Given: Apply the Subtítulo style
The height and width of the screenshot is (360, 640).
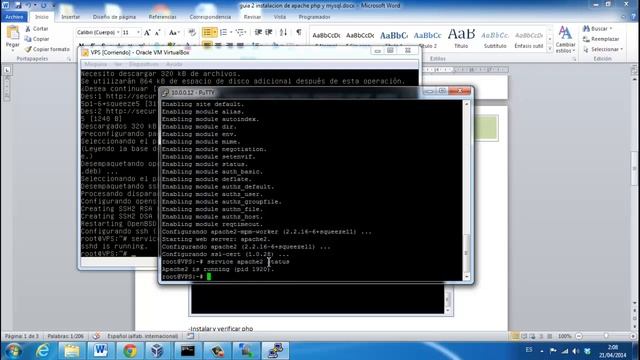Looking at the screenshot, I should coord(495,39).
